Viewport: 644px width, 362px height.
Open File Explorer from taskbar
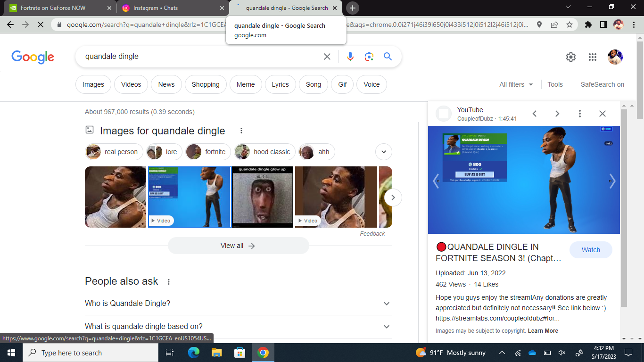pos(217,353)
